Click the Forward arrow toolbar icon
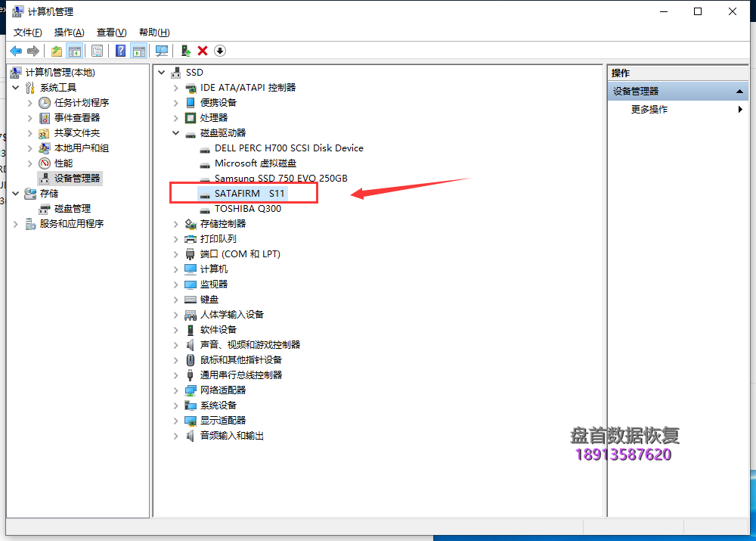 (33, 51)
